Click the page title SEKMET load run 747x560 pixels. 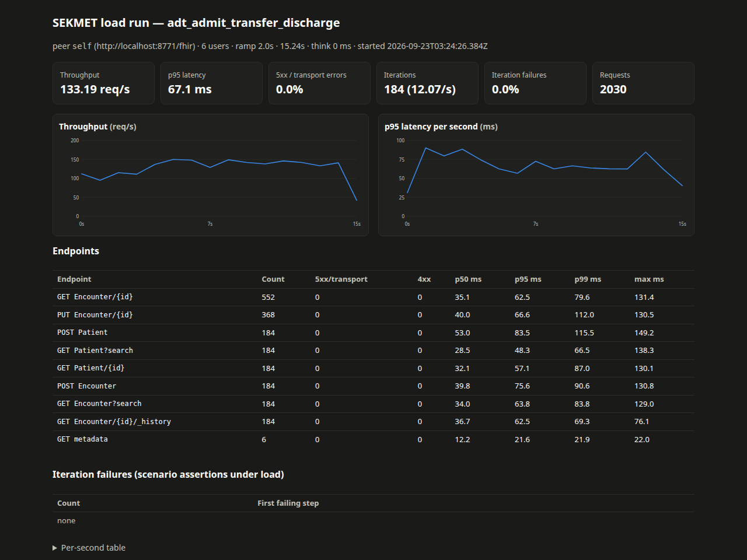click(196, 23)
